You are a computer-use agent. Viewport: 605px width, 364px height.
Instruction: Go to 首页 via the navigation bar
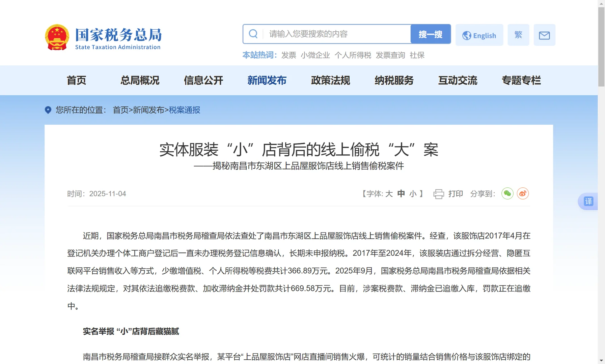[x=77, y=81]
